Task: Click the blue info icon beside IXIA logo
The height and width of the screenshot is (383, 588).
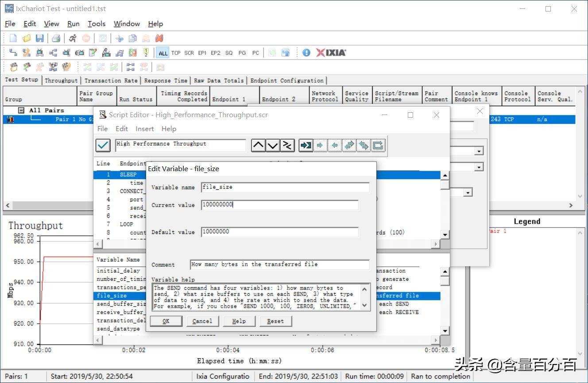Action: click(306, 53)
